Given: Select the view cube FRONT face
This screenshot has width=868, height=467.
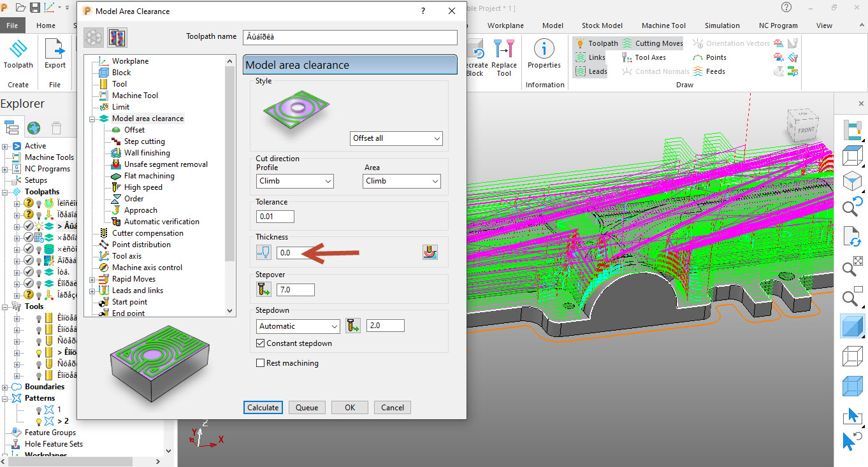Looking at the screenshot, I should click(x=806, y=130).
